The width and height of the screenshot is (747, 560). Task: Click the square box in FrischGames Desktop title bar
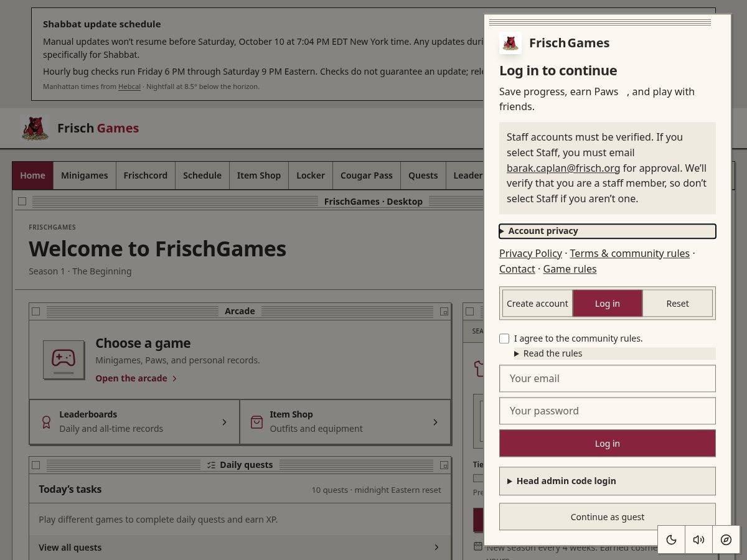22,201
